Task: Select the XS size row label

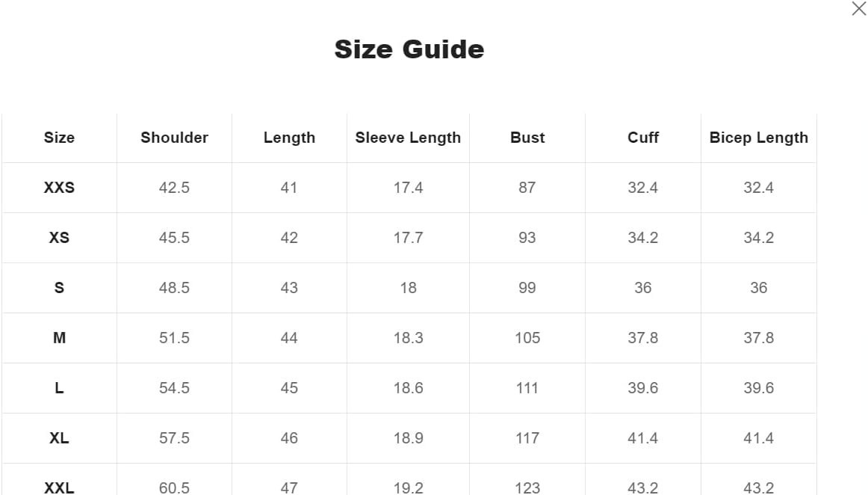Action: coord(59,238)
